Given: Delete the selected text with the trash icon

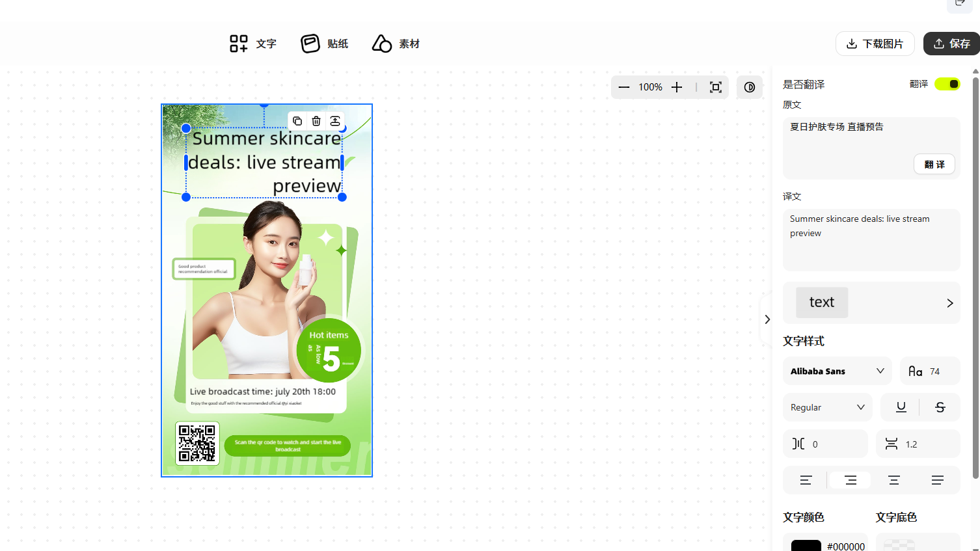Looking at the screenshot, I should 316,121.
